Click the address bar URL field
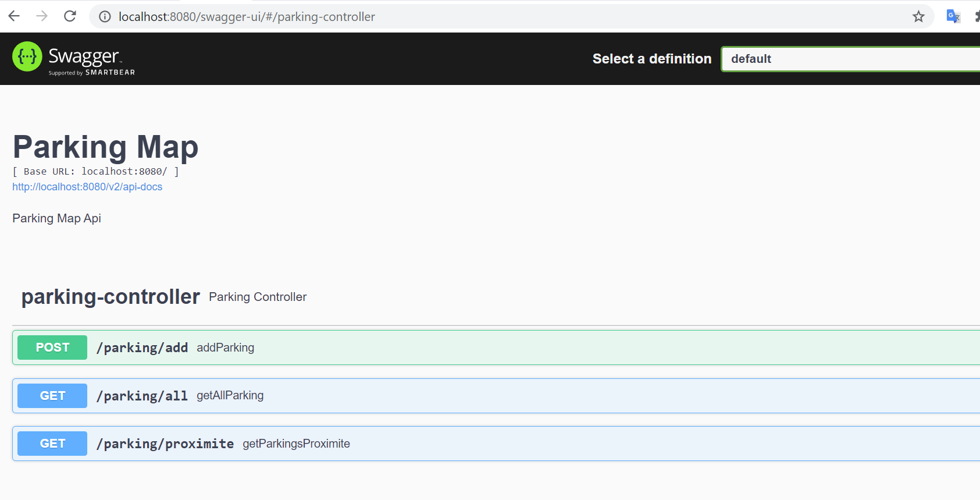The height and width of the screenshot is (500, 980). point(512,17)
